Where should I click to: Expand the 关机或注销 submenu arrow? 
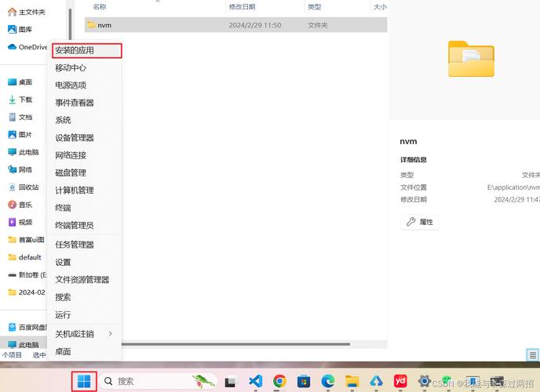(110, 334)
